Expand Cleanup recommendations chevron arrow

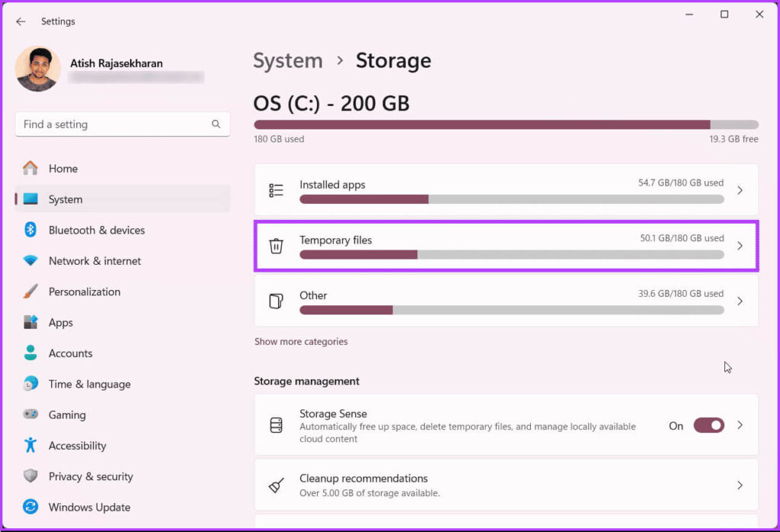740,485
